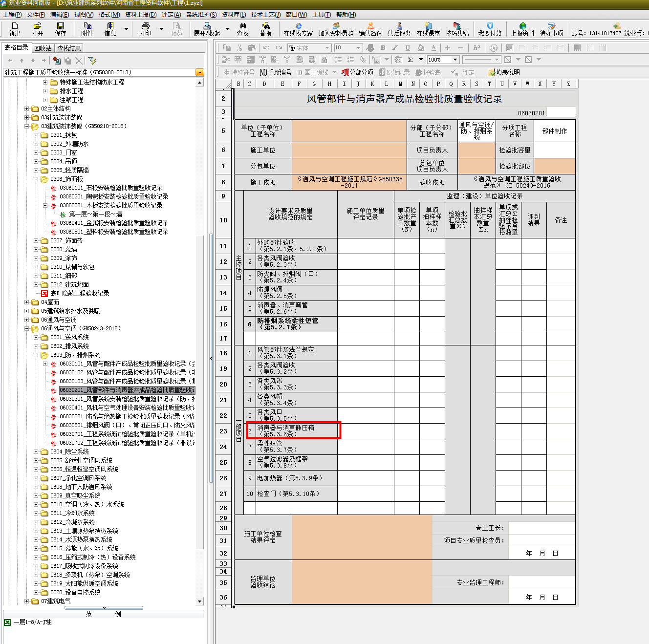649x644 pixels.
Task: Click the delete X icon in directory toolbar
Action: pos(79,60)
